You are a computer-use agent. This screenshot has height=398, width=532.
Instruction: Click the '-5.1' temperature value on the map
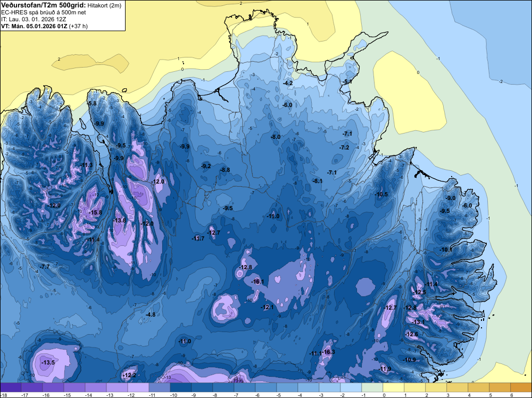[347, 81]
